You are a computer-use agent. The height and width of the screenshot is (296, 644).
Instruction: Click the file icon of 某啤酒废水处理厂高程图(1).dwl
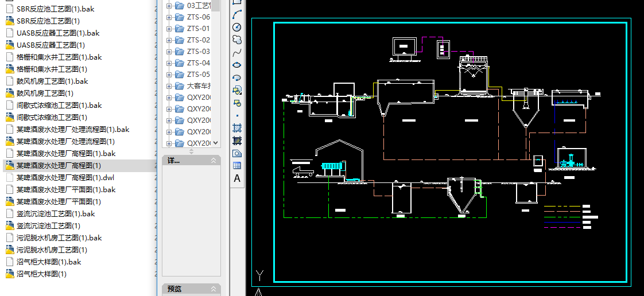[10, 178]
